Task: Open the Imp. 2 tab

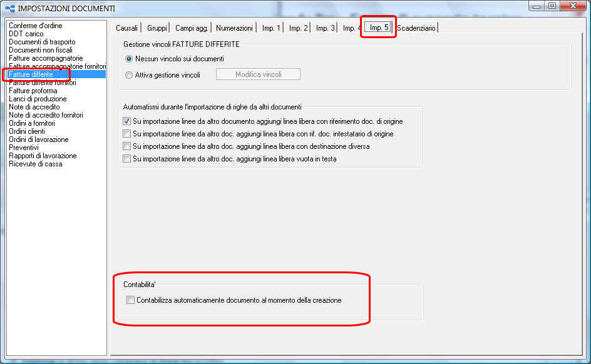Action: click(x=298, y=28)
